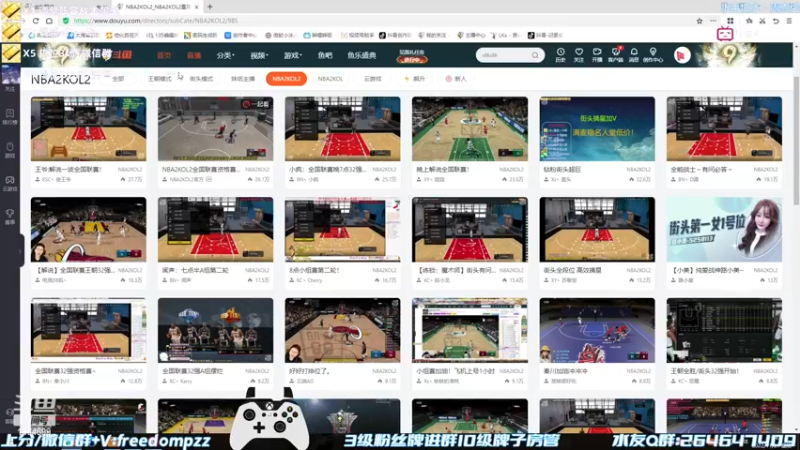This screenshot has height=450, width=800.
Task: Click the pink bilibili TV icon
Action: coord(725,34)
